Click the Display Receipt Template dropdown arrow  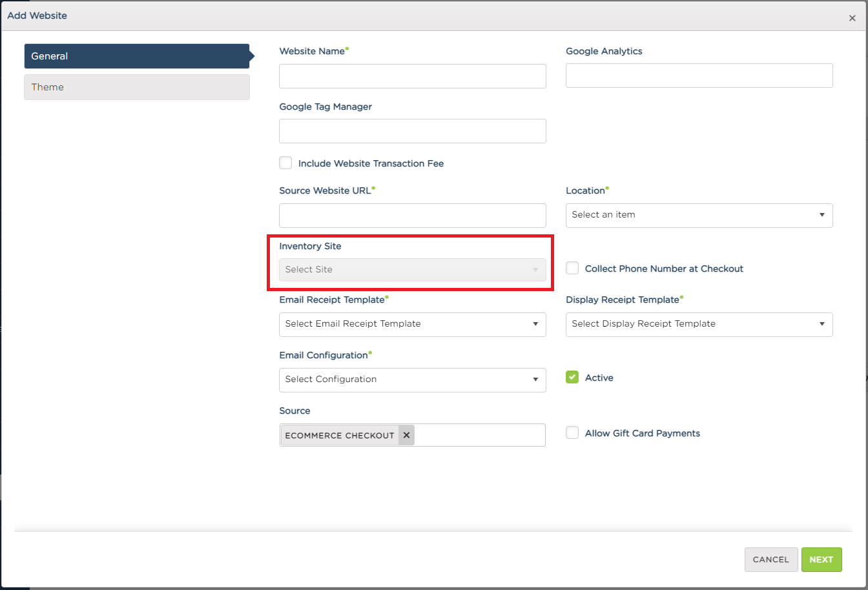[822, 324]
